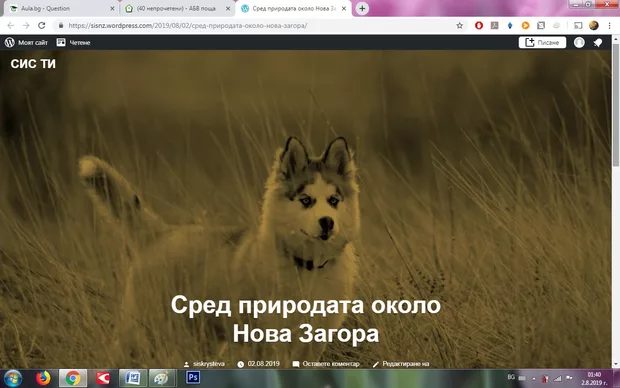Reload the current page
The width and height of the screenshot is (620, 388).
coord(42,25)
